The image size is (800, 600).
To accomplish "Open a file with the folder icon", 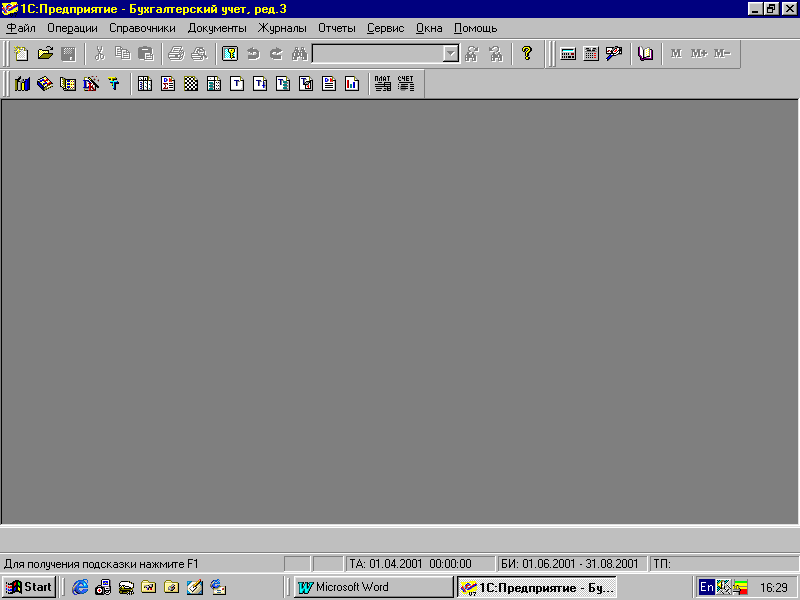I will [x=45, y=54].
